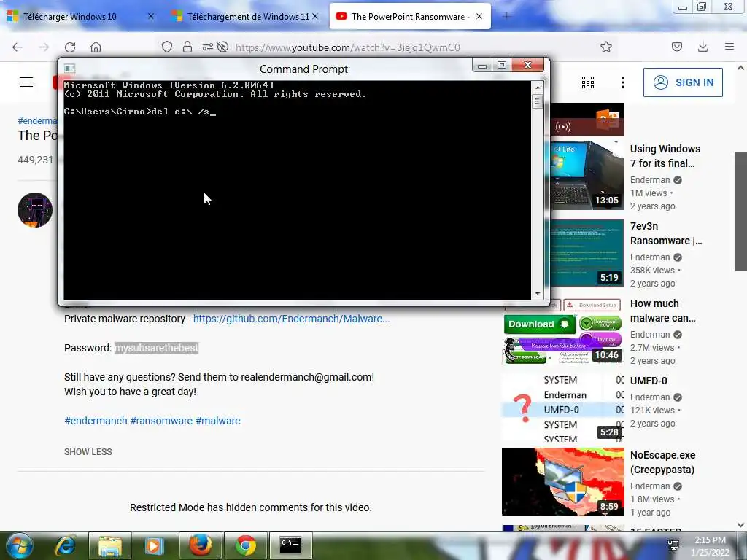Viewport: 747px width, 560px height.
Task: Select Command Prompt taskbar button
Action: pyautogui.click(x=290, y=545)
